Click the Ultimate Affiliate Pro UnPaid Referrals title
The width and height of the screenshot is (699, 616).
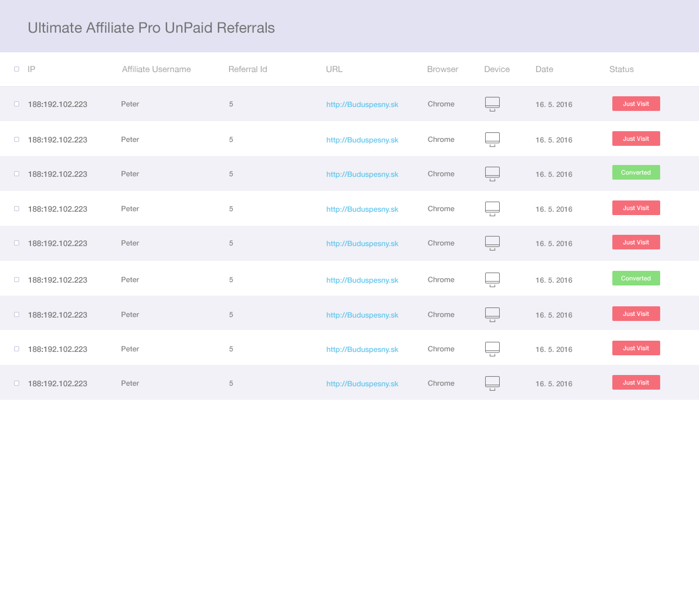pos(151,28)
